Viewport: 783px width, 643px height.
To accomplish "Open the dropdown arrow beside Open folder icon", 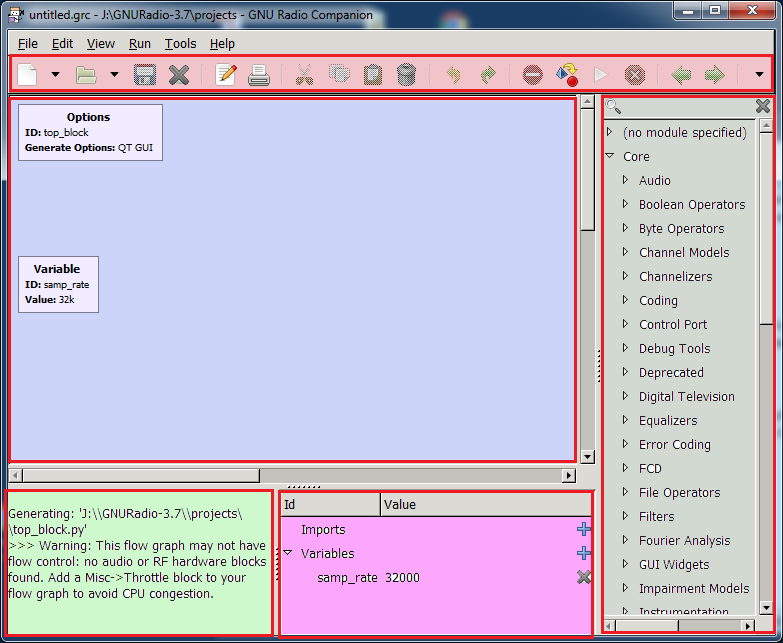I will tap(114, 74).
